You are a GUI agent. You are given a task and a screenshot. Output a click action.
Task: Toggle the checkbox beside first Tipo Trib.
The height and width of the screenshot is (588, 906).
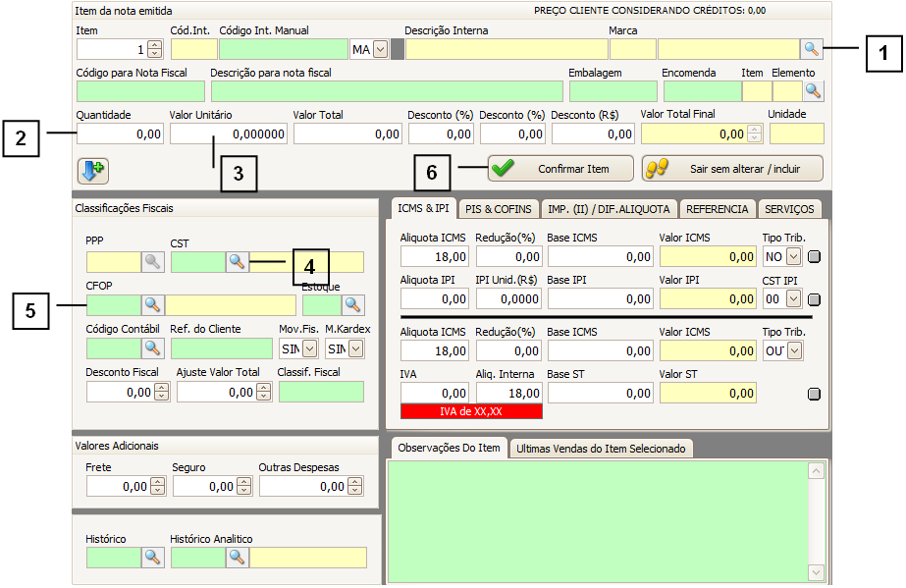(814, 257)
